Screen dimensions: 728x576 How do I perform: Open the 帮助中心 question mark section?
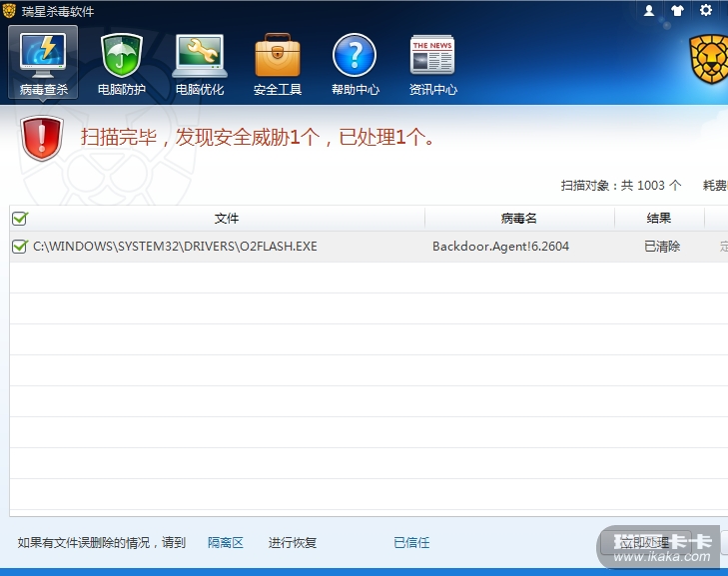(x=356, y=64)
